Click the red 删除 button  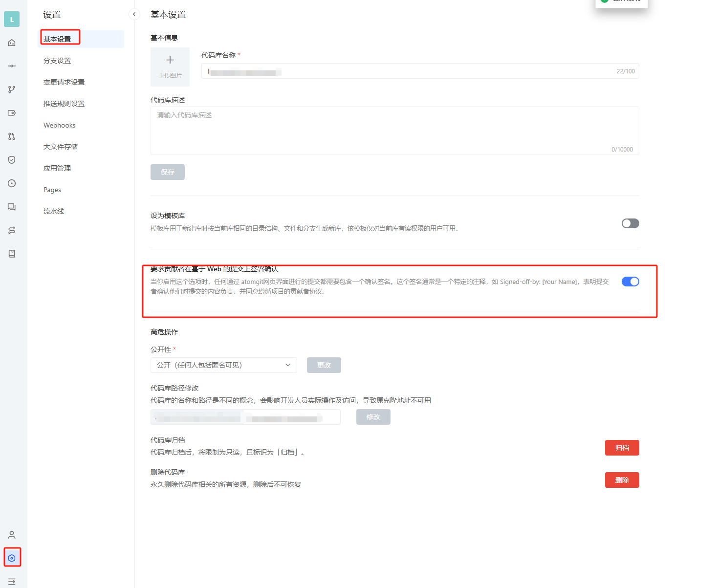[x=622, y=480]
